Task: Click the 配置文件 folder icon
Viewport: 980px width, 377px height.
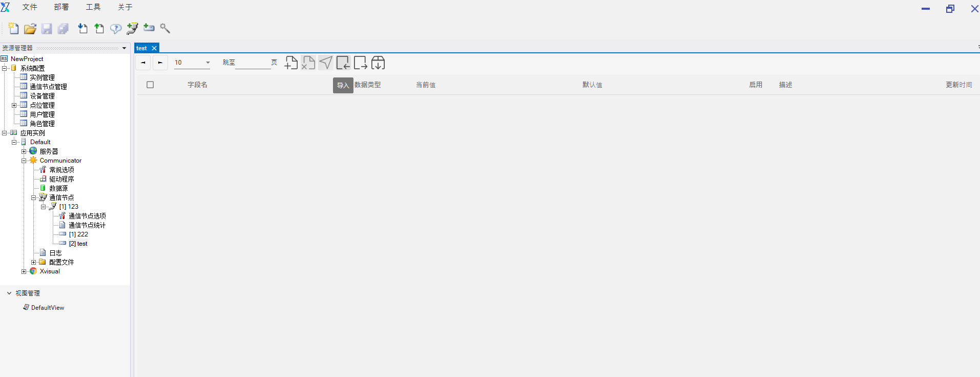Action: coord(43,262)
